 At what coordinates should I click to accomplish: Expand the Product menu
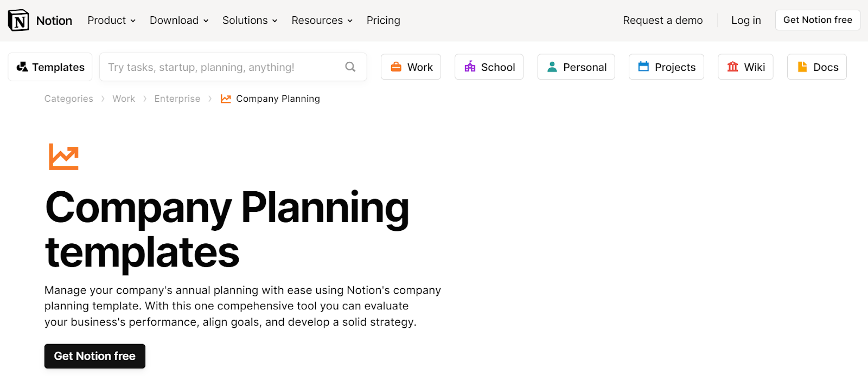pos(111,21)
